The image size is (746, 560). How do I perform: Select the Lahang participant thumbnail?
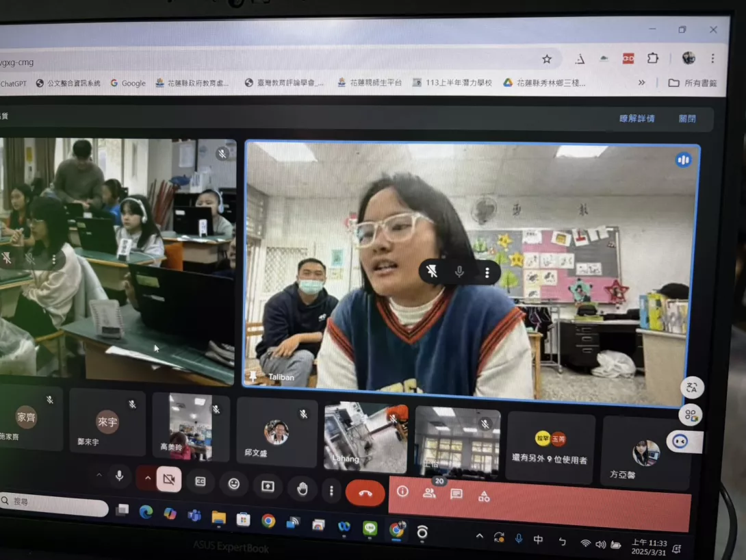pyautogui.click(x=365, y=437)
